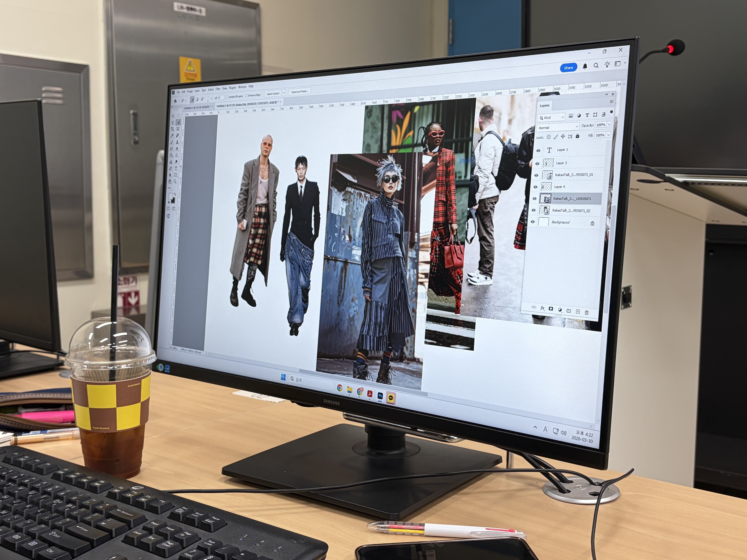Show hidden system tray icons chevron
Viewport: 747px width, 560px height.
coord(535,427)
